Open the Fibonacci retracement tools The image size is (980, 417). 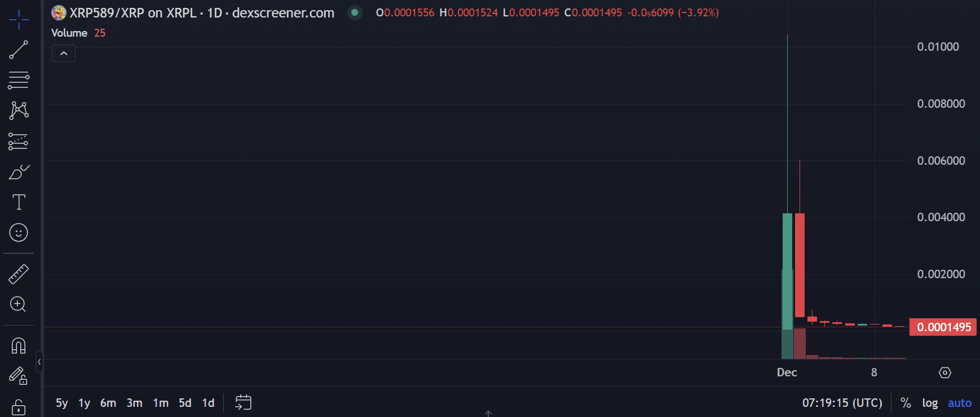(x=19, y=80)
